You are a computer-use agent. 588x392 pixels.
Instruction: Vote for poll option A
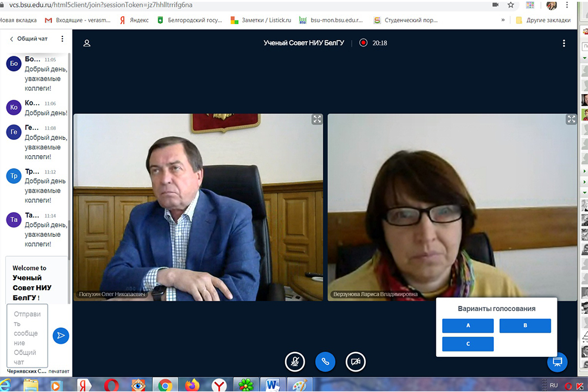[468, 326]
